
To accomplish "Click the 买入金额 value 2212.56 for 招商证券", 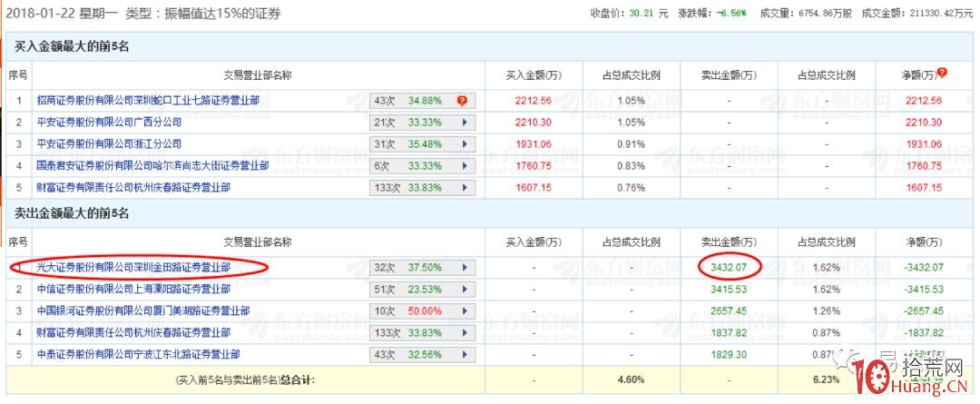I will point(534,100).
